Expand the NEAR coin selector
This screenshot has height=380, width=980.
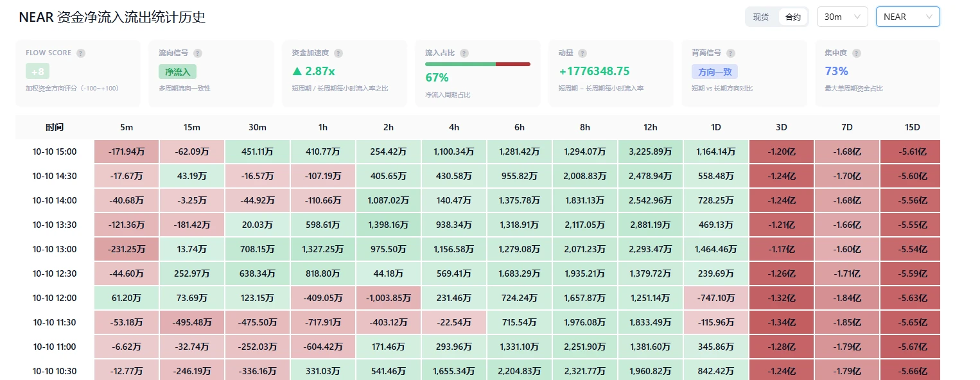(908, 17)
